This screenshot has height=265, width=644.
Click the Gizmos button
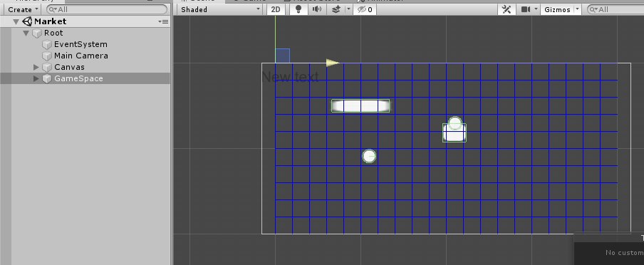(x=557, y=9)
